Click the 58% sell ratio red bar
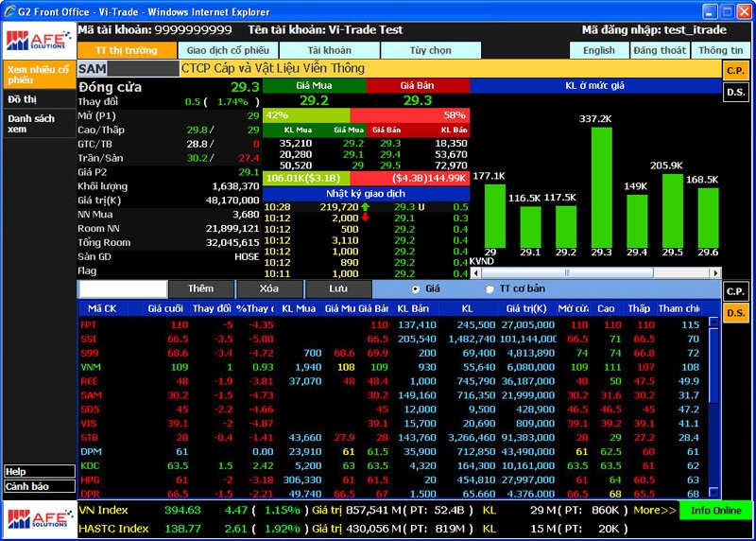 (x=409, y=115)
